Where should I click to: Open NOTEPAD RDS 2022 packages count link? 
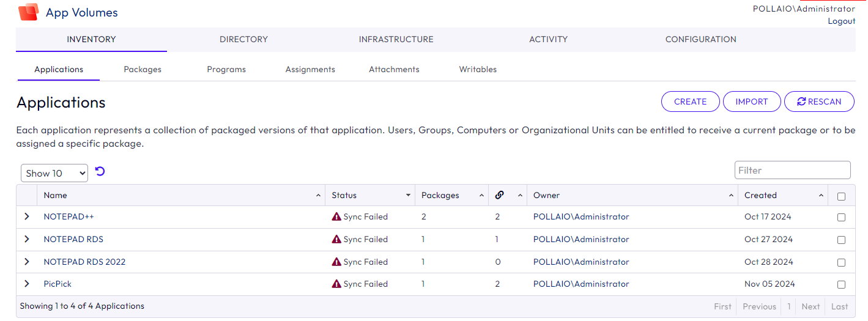[x=423, y=262]
